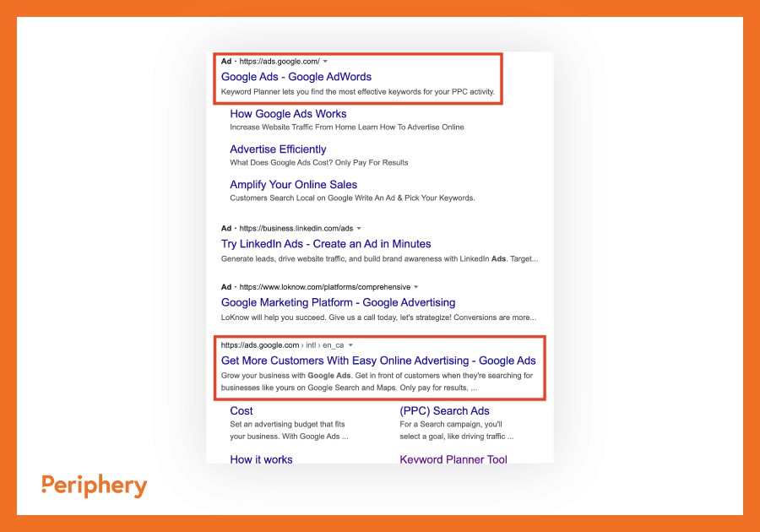This screenshot has width=760, height=532.
Task: Open the How it works sitelink
Action: [x=261, y=459]
